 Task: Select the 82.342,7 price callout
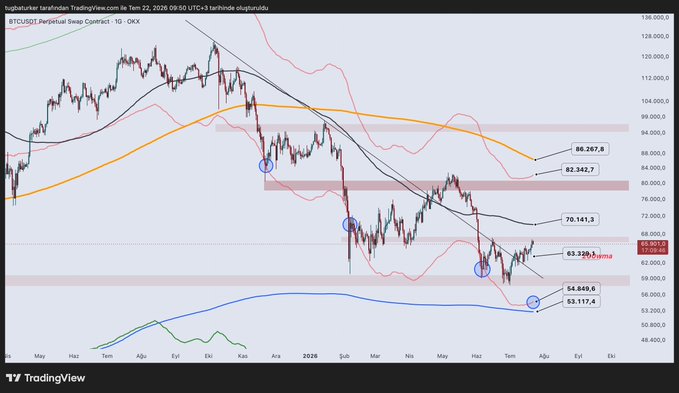580,170
